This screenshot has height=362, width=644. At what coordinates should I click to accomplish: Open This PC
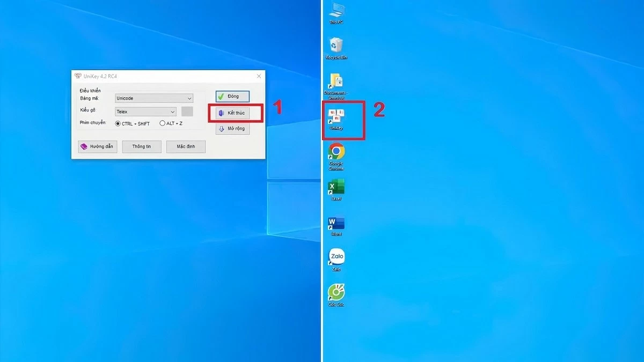(x=335, y=12)
